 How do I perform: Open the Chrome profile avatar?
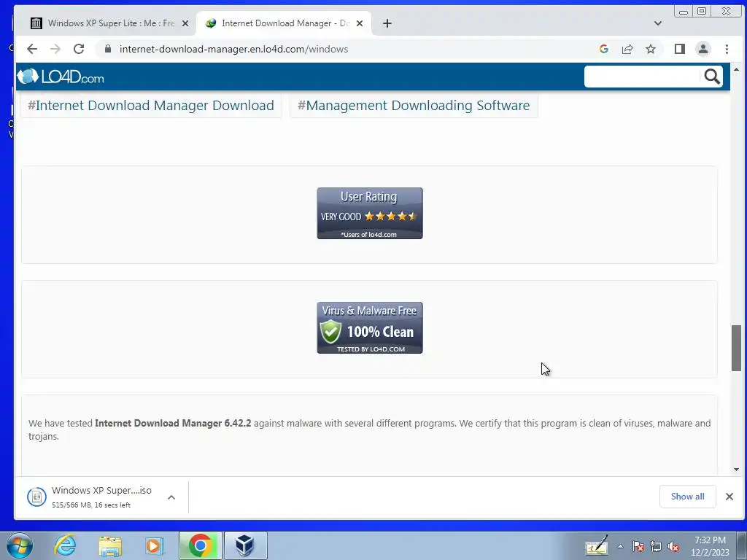click(x=703, y=49)
